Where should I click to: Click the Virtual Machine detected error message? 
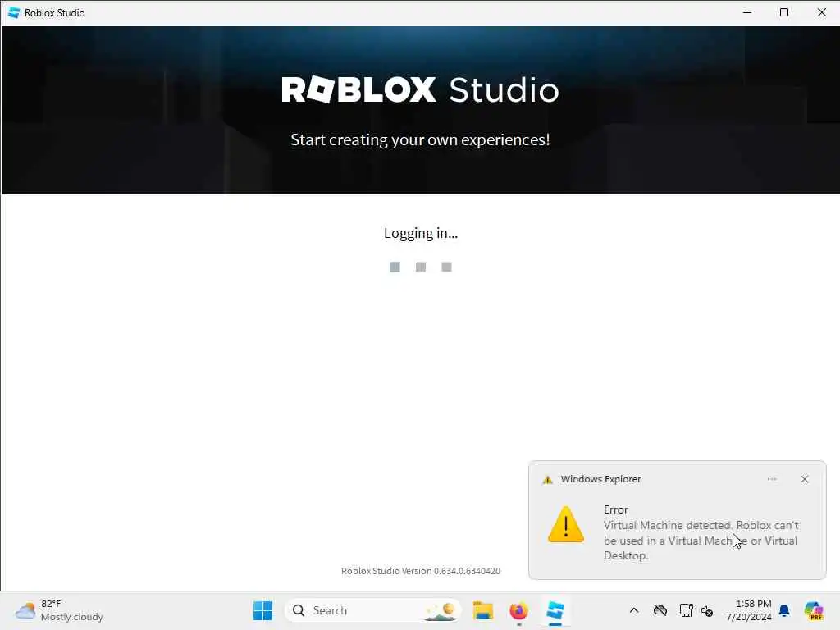[x=701, y=540]
